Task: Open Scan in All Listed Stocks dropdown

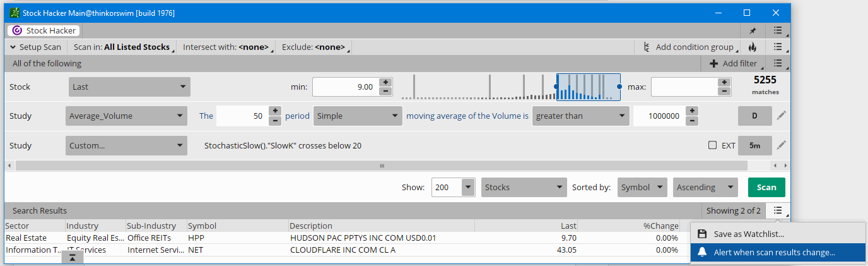Action: (124, 47)
